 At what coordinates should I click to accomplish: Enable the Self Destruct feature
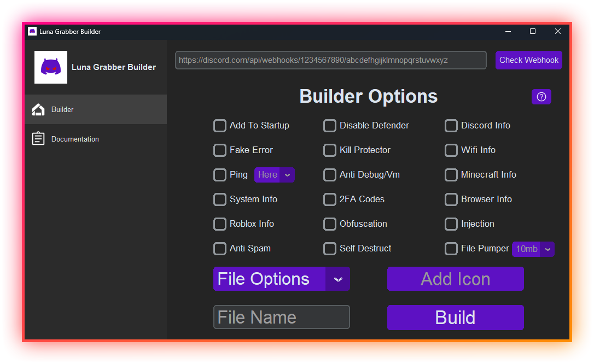[x=330, y=249]
